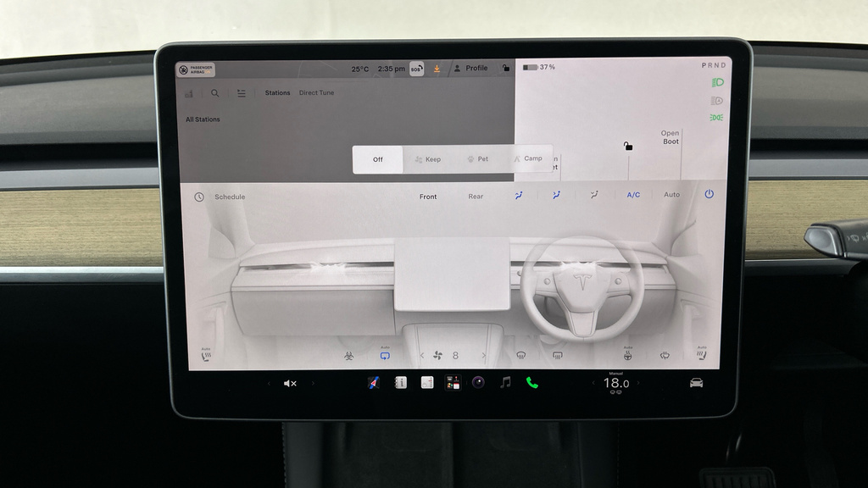Select Off climate keep mode
Image resolution: width=868 pixels, height=488 pixels.
coord(377,159)
